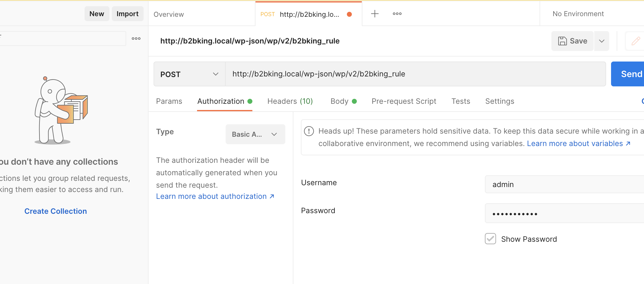
Task: Click the New button
Action: tap(97, 14)
